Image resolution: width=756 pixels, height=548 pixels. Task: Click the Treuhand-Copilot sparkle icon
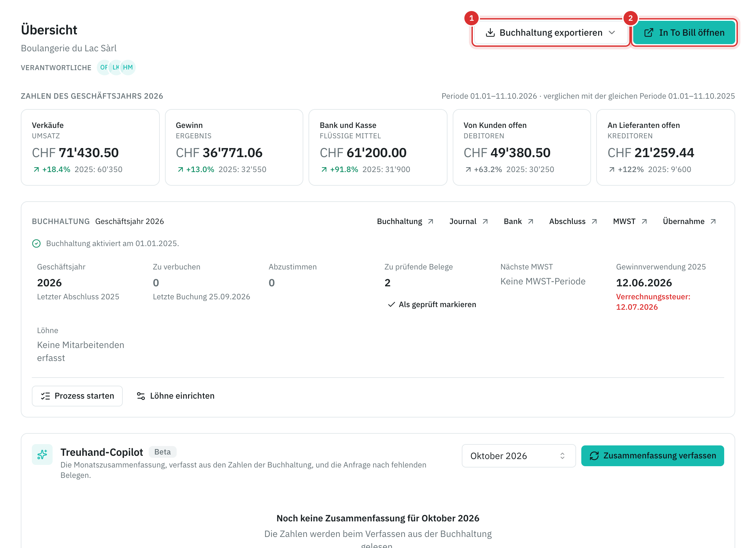coord(42,454)
